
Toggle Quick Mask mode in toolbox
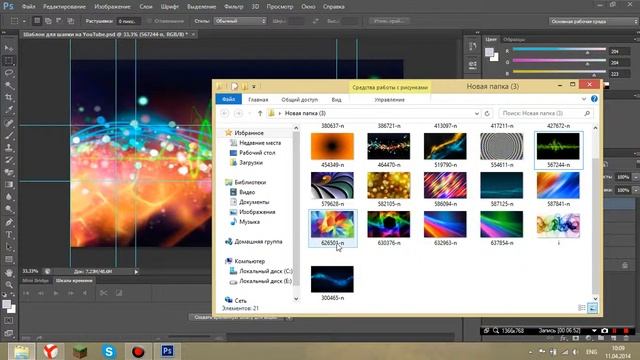(x=9, y=321)
